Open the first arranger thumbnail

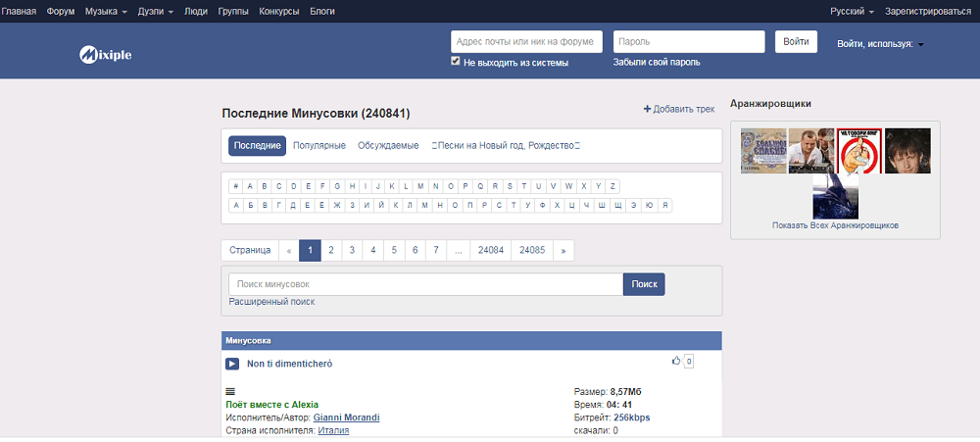(763, 151)
